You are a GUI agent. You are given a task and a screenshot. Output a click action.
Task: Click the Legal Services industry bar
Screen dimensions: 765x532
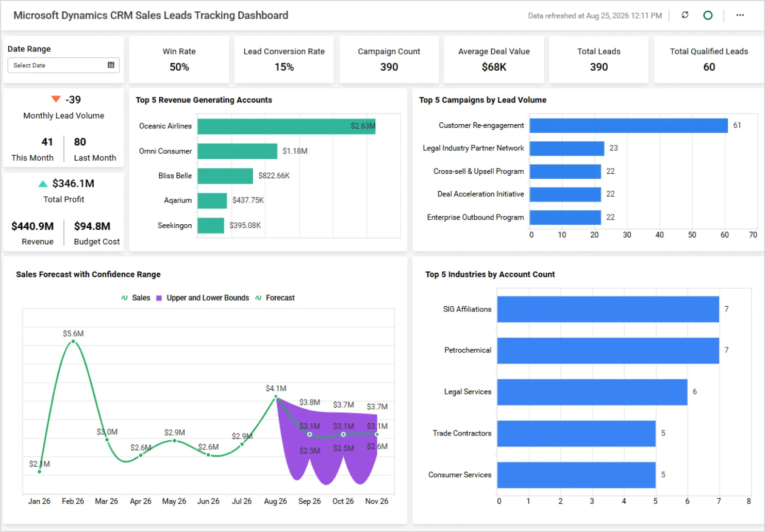(592, 392)
